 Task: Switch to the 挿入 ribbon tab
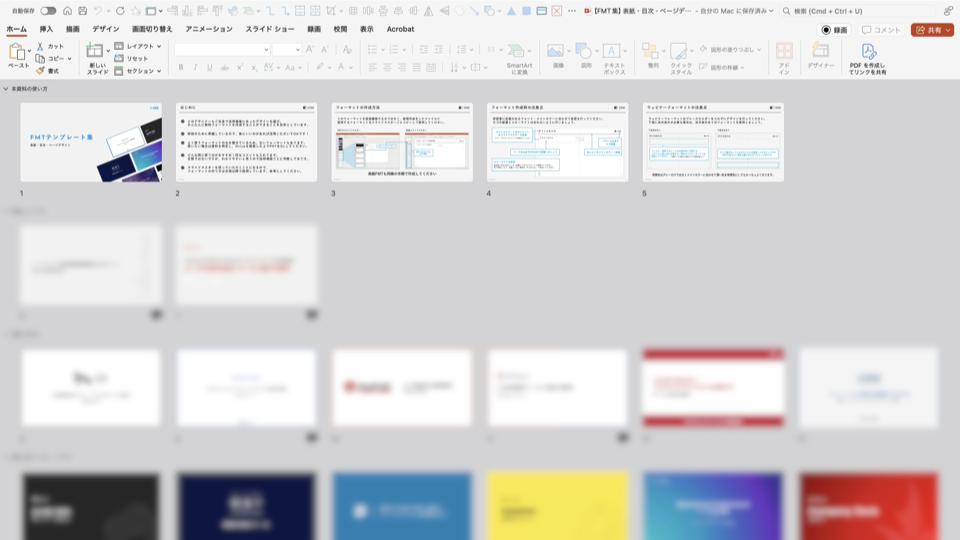[x=46, y=30]
